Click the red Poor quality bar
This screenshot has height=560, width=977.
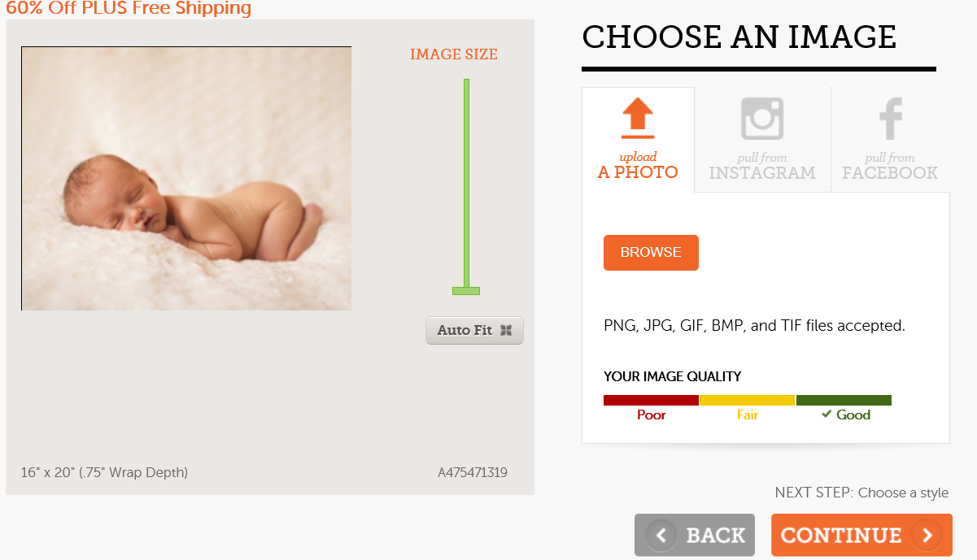pyautogui.click(x=651, y=400)
